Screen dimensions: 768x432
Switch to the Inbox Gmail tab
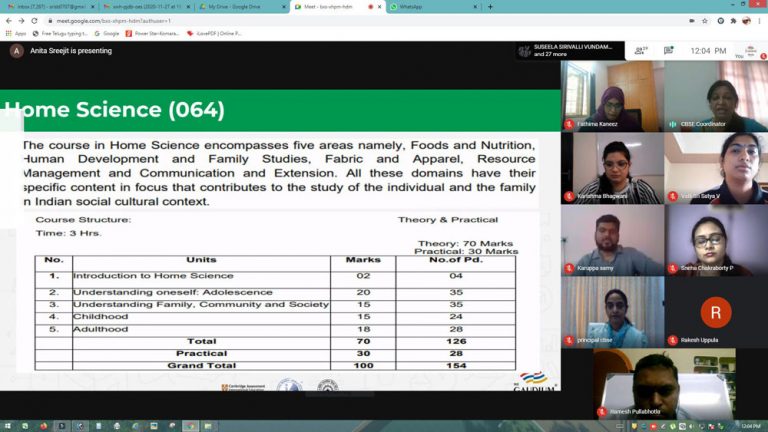coord(48,7)
